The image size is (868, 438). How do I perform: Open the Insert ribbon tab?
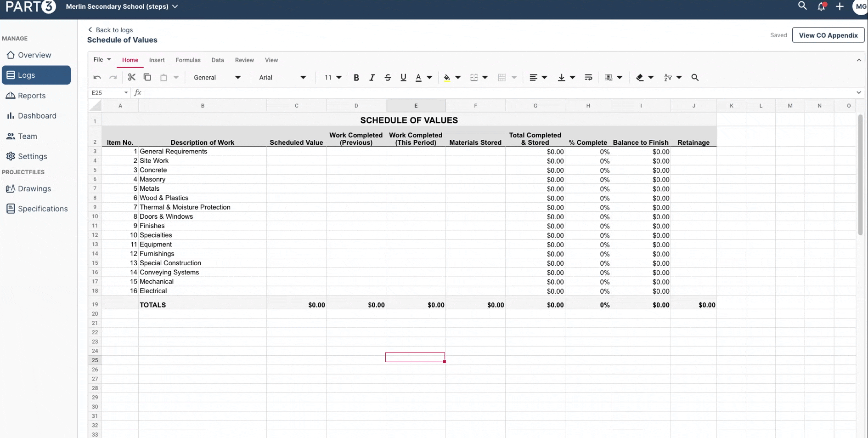coord(157,60)
